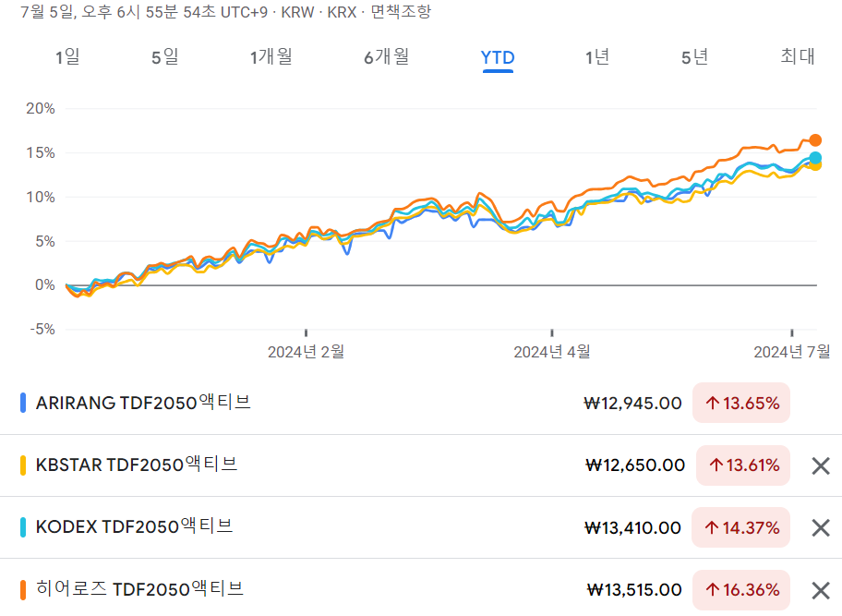Select the 5일 time range tab
The image size is (842, 616).
click(x=165, y=56)
